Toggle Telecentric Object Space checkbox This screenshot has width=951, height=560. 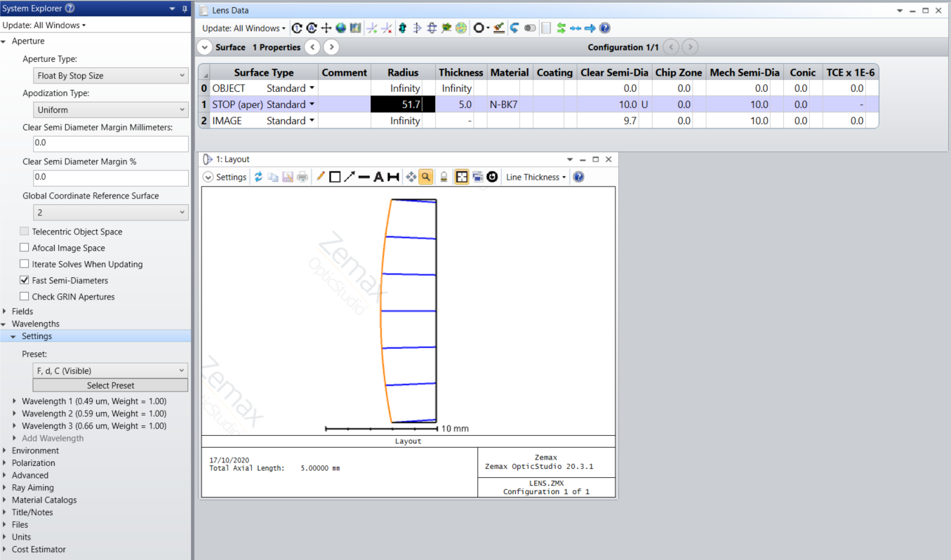click(25, 232)
